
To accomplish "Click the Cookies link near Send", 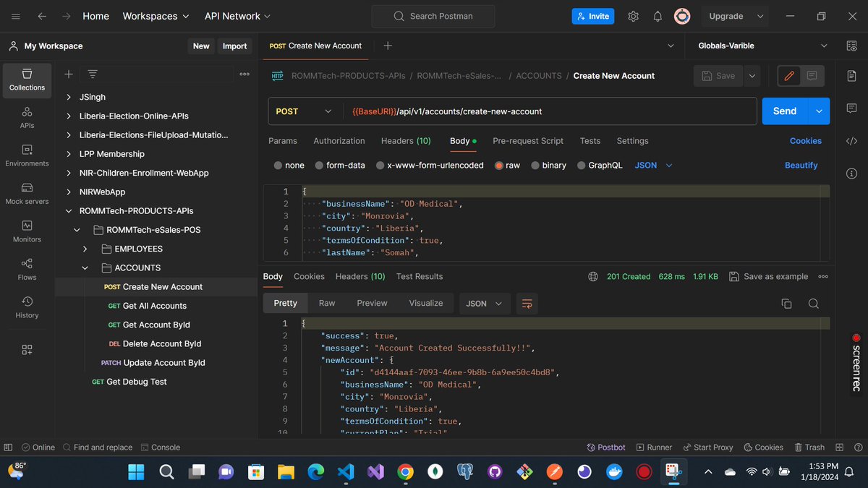I will [x=806, y=141].
